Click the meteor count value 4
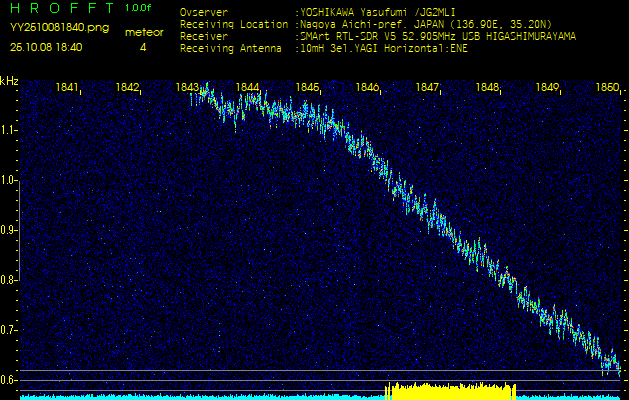This screenshot has height=400, width=629. [x=143, y=47]
